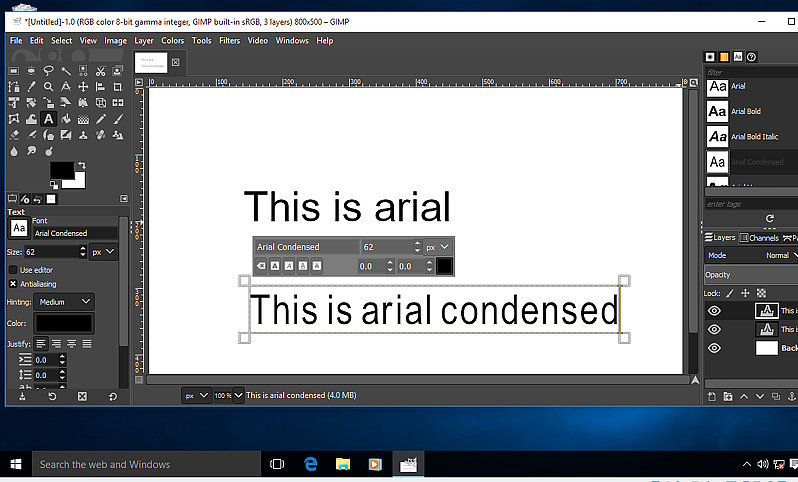Enable the Use editor checkbox
Image resolution: width=798 pixels, height=482 pixels.
pos(13,270)
